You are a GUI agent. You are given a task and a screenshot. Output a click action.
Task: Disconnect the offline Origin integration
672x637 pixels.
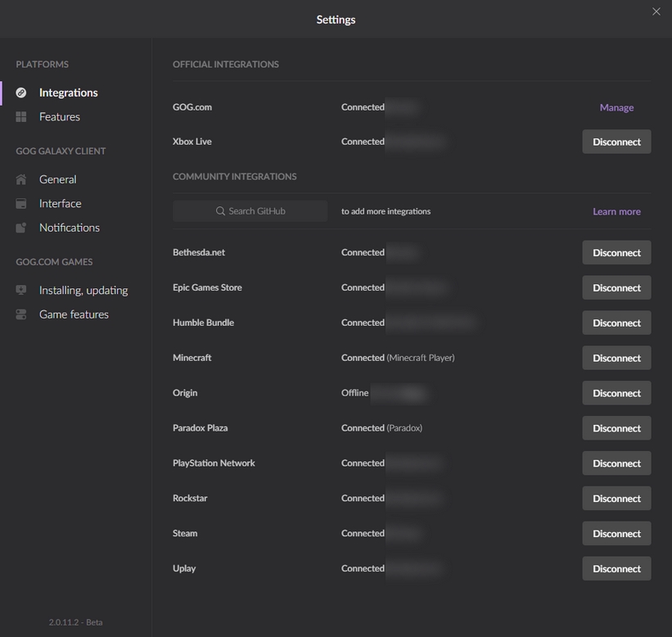pyautogui.click(x=616, y=393)
